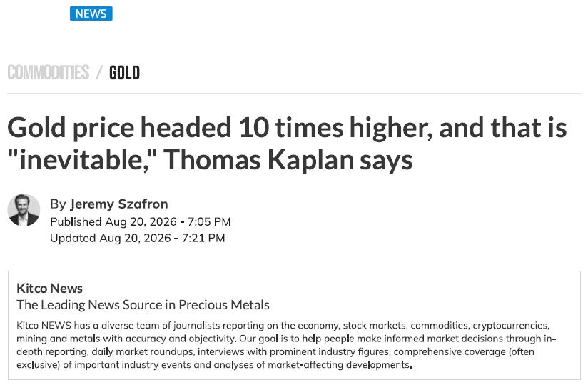Viewport: 588px width, 385px height.
Task: Click the word 'cryptocurrencies' in the description
Action: click(510, 325)
